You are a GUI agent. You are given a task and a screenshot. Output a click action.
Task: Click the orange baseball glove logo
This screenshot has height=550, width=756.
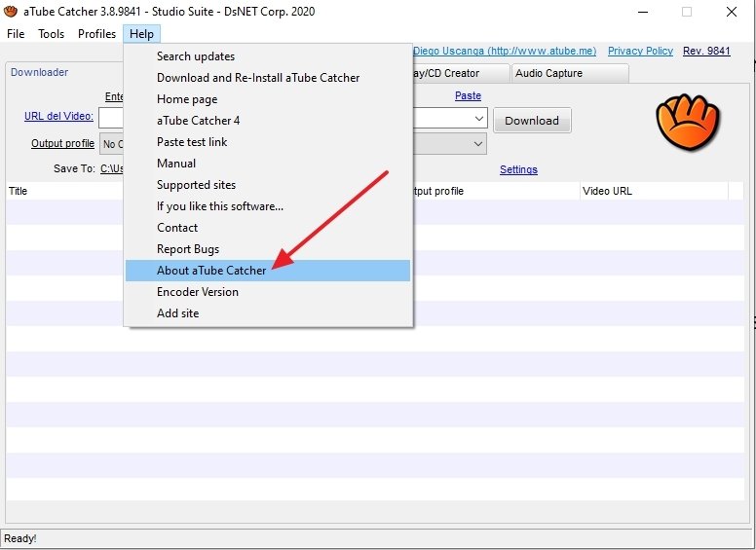tap(688, 123)
